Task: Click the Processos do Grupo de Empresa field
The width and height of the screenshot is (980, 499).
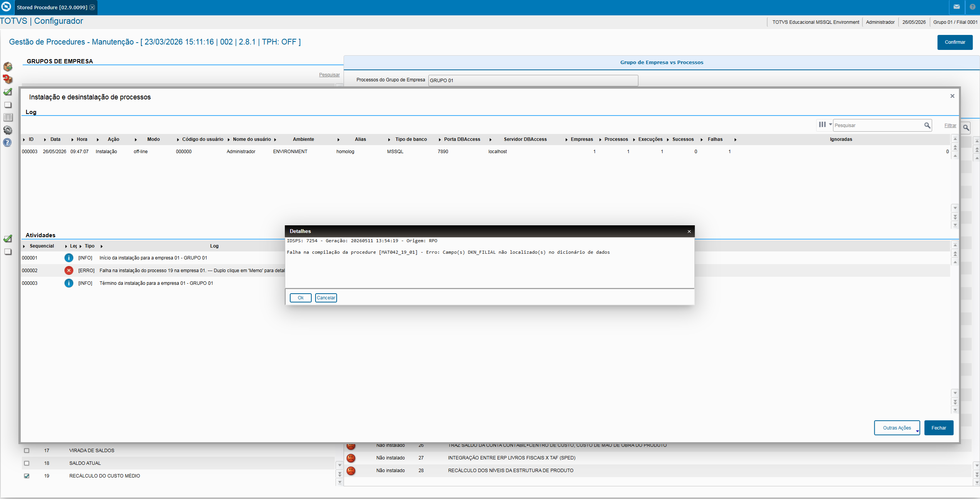Action: tap(533, 81)
